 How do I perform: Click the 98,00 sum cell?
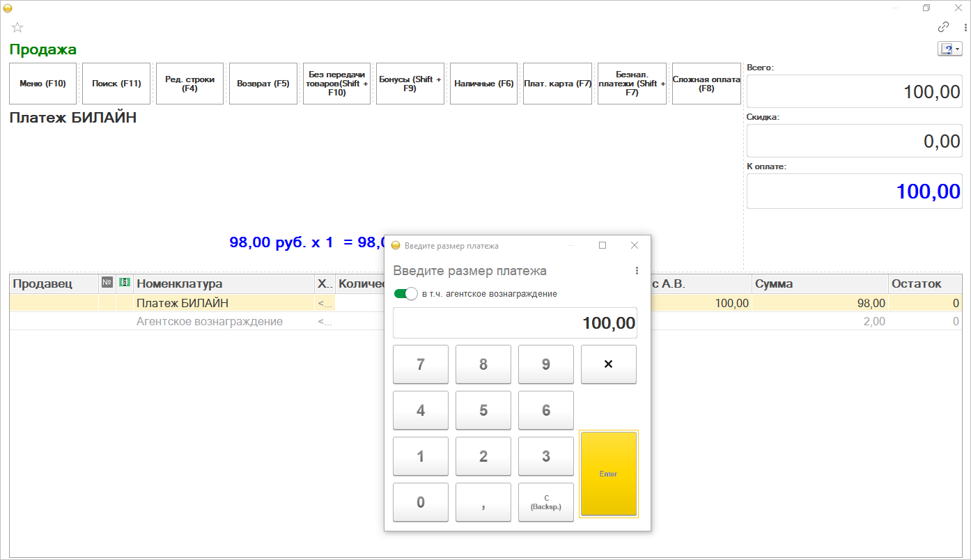821,303
